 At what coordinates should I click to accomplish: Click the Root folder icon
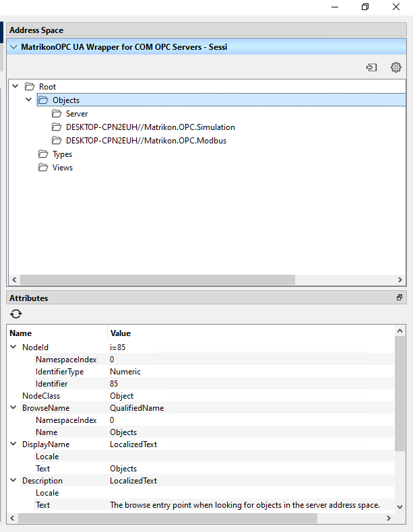click(x=30, y=86)
